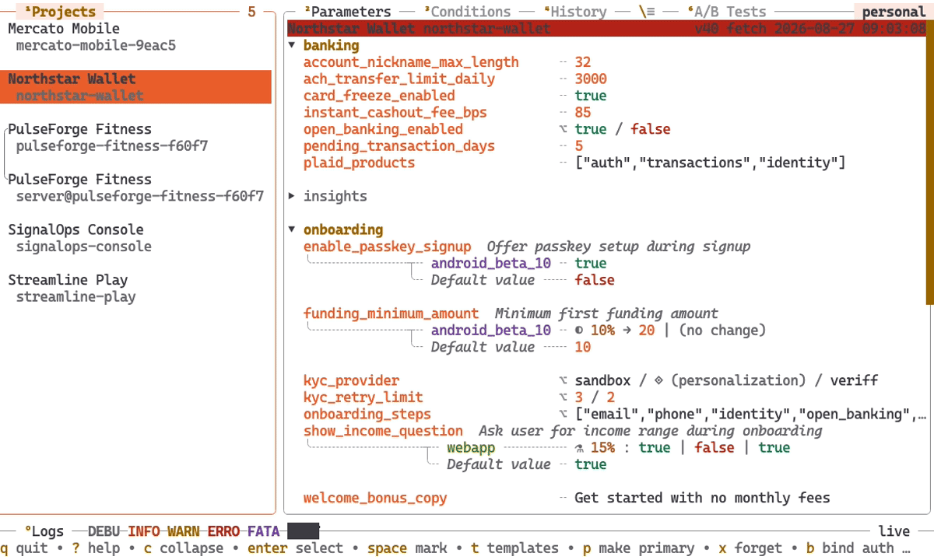This screenshot has width=934, height=560.
Task: Expand the insights group
Action: (x=292, y=196)
